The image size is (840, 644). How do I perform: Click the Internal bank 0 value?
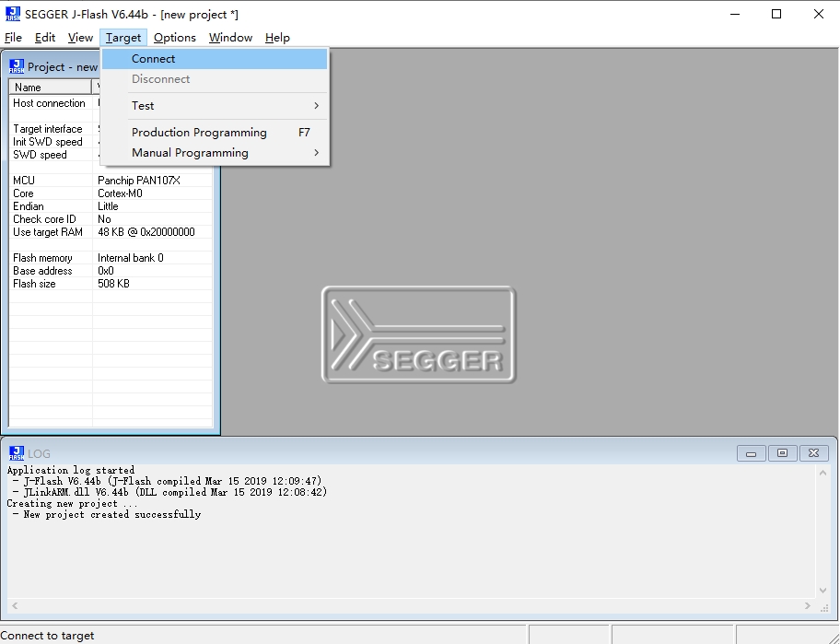click(x=130, y=257)
